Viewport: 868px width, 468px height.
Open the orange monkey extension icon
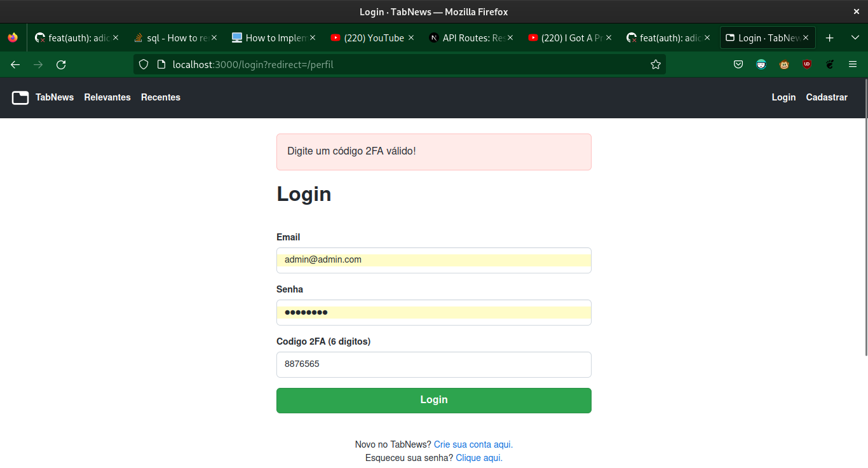[784, 64]
